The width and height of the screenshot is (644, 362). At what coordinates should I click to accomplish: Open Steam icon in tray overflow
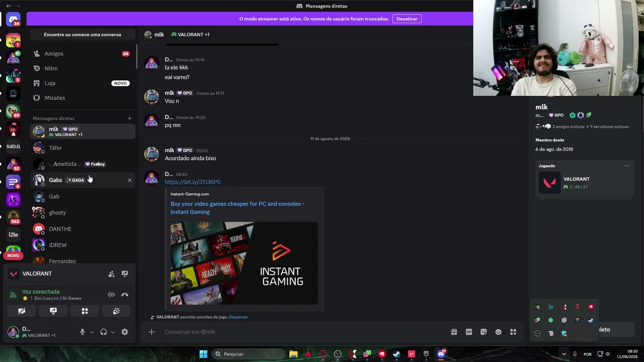(x=591, y=320)
